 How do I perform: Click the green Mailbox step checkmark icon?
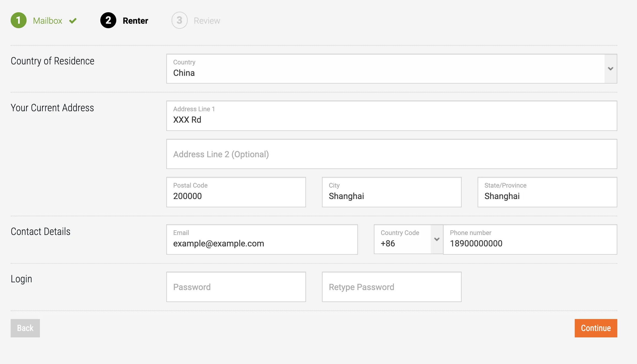(73, 20)
